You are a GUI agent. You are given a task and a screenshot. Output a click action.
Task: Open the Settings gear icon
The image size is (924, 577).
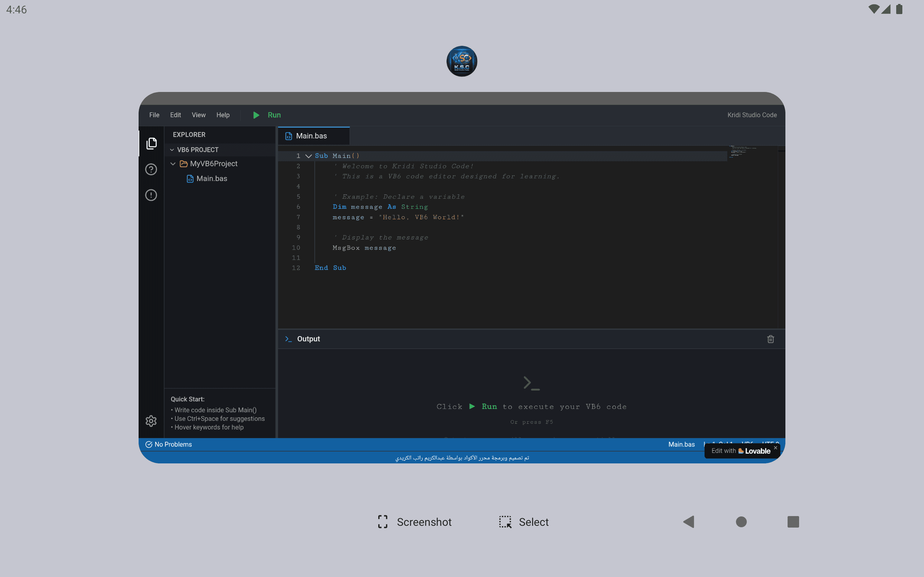tap(151, 420)
